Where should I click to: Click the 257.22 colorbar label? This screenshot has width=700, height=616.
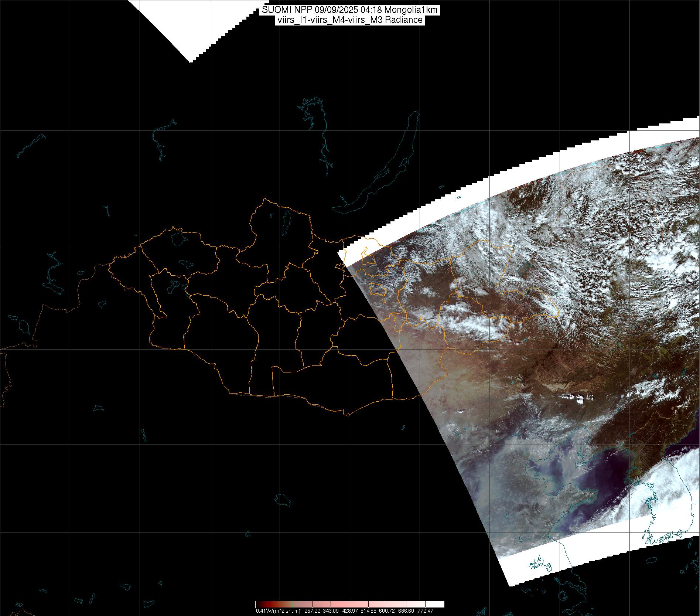313,611
